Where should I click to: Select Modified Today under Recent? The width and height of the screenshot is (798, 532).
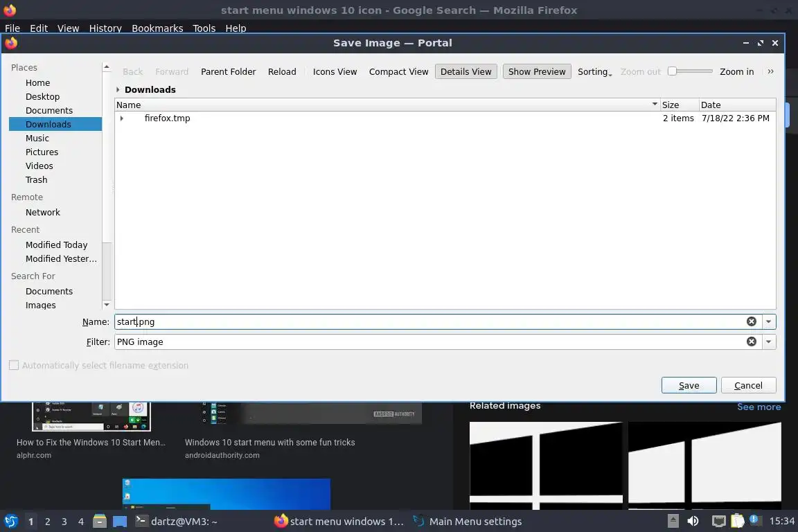[57, 245]
